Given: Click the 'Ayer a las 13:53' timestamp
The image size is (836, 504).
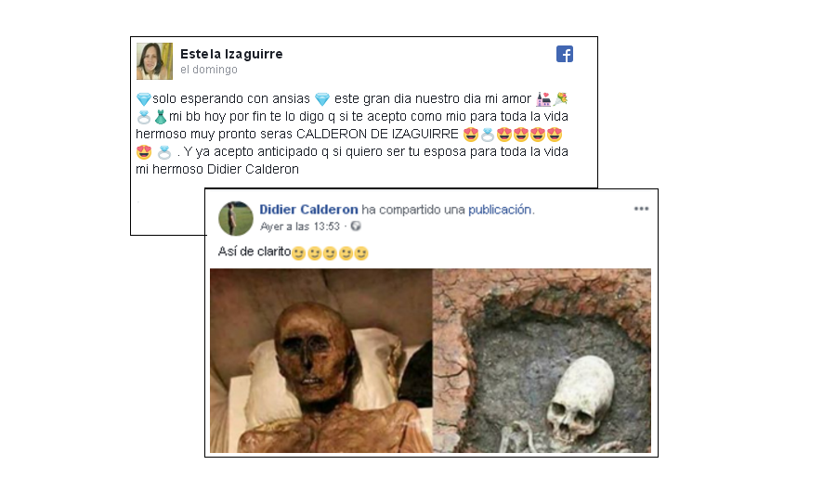Looking at the screenshot, I should click(x=300, y=226).
